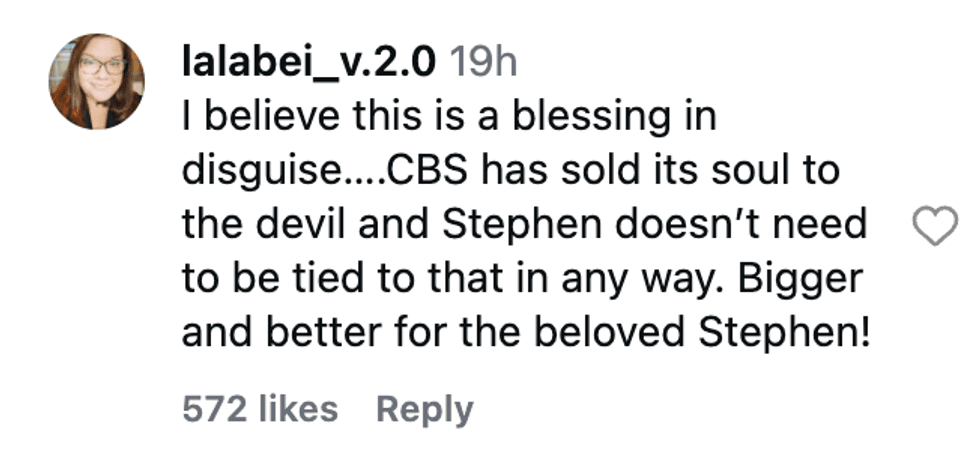The width and height of the screenshot is (980, 454).
Task: View the 572 likes list
Action: 260,409
